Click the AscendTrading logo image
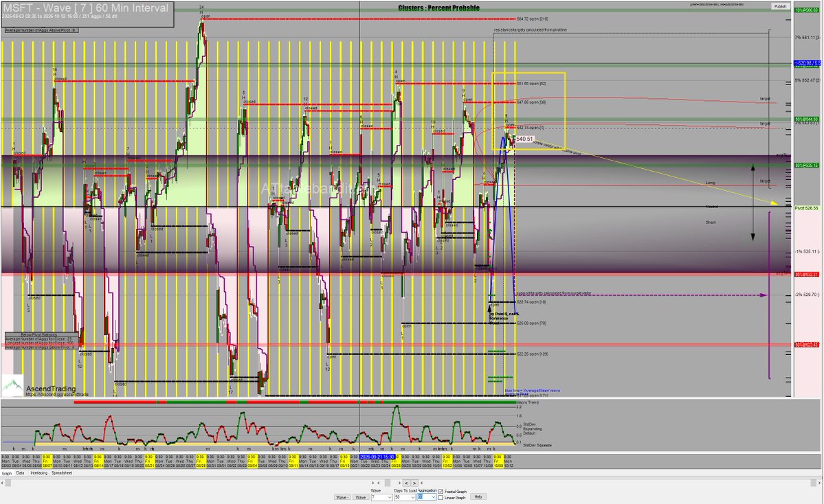 click(12, 386)
